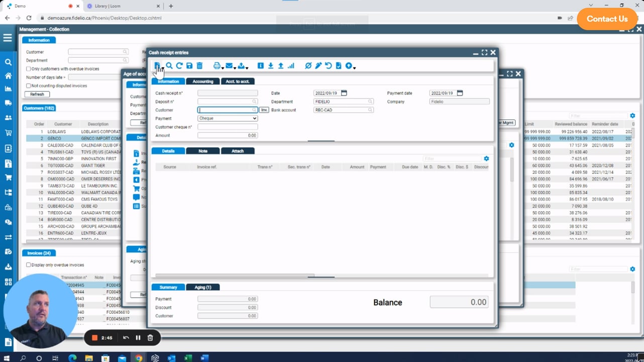Viewport: 644px width, 362px height.
Task: Click the Save diskette icon in toolbar
Action: 189,66
